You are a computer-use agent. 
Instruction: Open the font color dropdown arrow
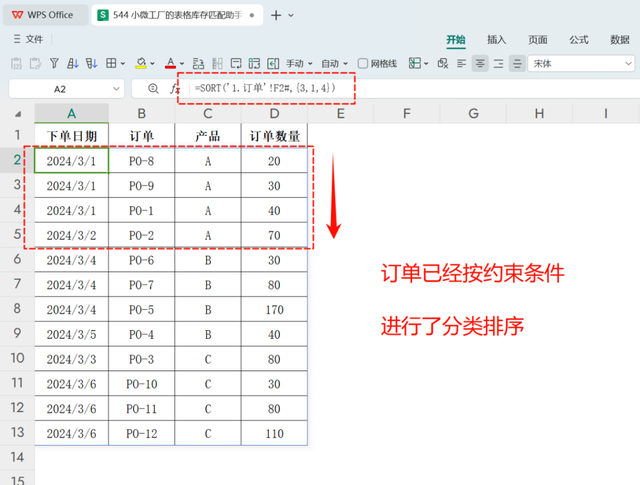(182, 64)
